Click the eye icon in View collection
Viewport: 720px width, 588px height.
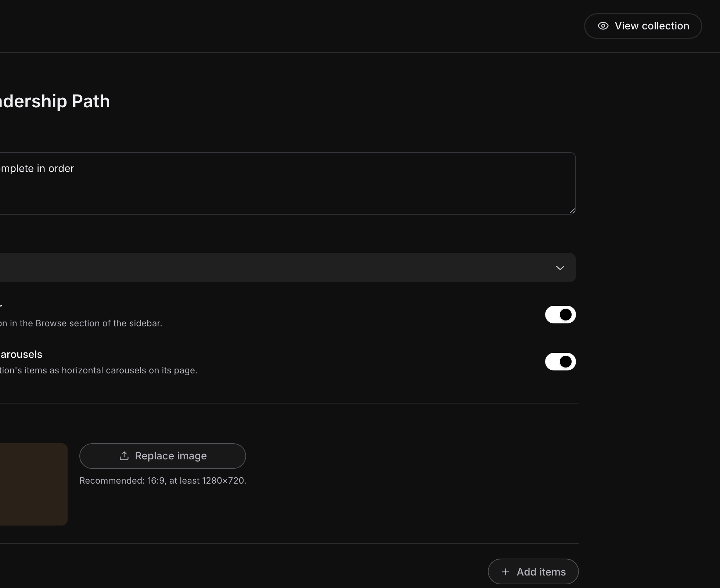coord(603,26)
